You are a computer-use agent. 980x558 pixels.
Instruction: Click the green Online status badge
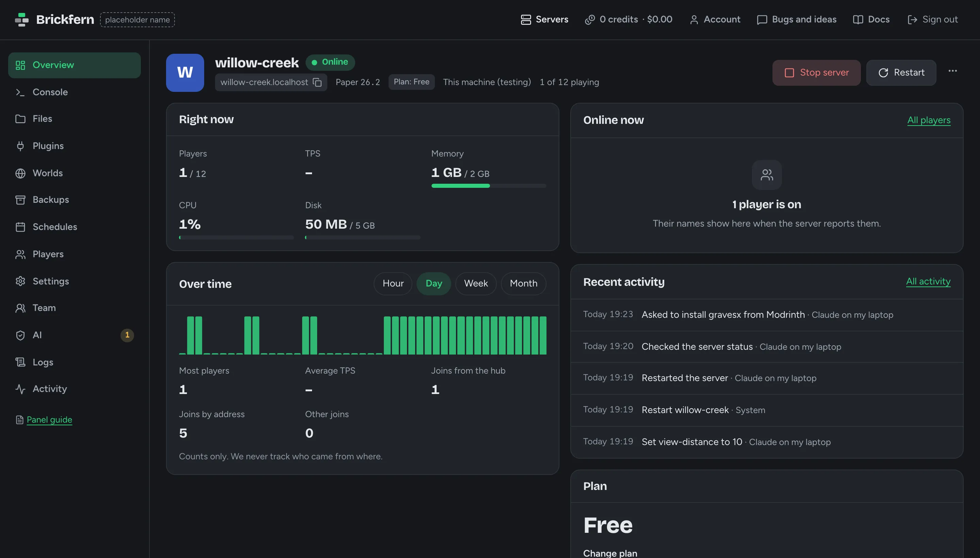point(330,62)
